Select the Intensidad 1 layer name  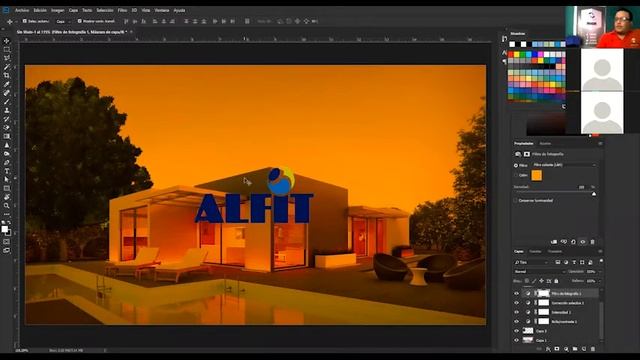click(561, 312)
